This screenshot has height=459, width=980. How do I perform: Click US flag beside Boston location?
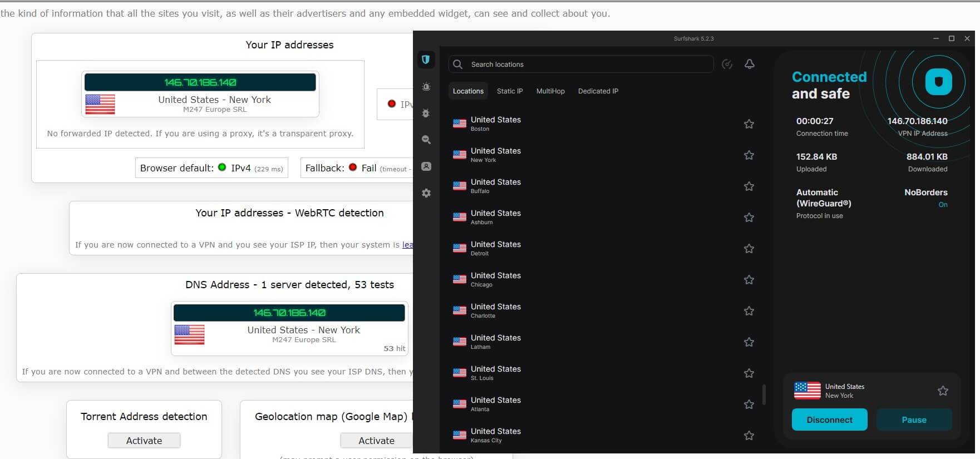click(460, 124)
